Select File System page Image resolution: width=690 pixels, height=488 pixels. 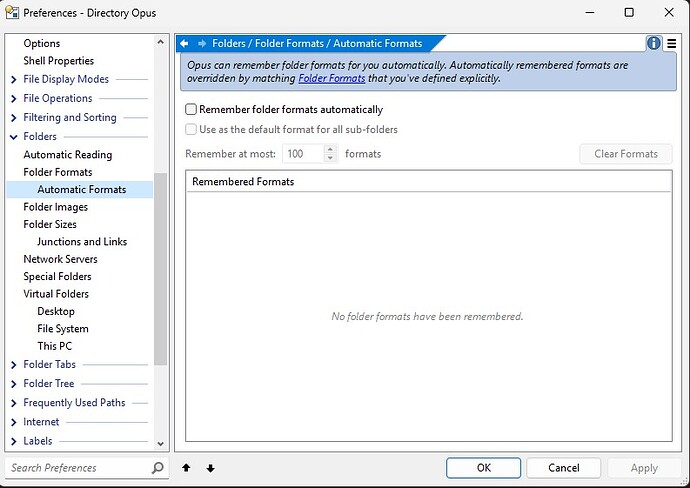click(x=62, y=329)
